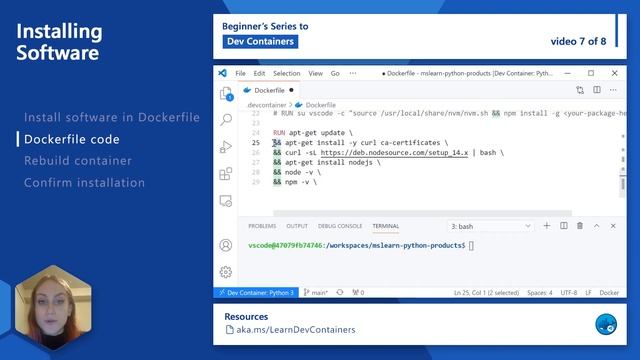
Task: Select 'Confirm installation' chapter entry
Action: [84, 182]
